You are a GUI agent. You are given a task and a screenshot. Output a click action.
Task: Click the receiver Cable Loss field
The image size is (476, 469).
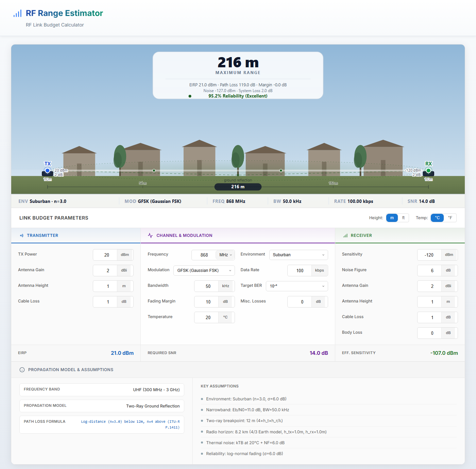(429, 317)
